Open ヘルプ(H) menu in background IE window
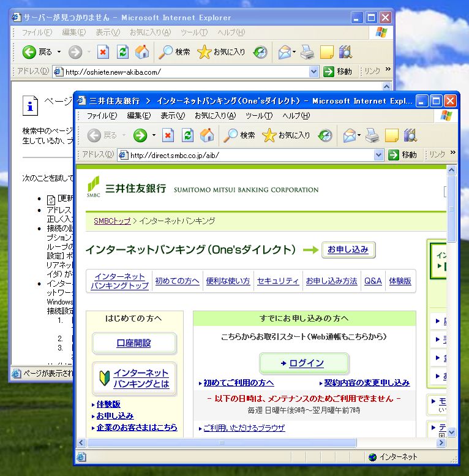Viewport: 469px width, 476px height. pyautogui.click(x=231, y=32)
